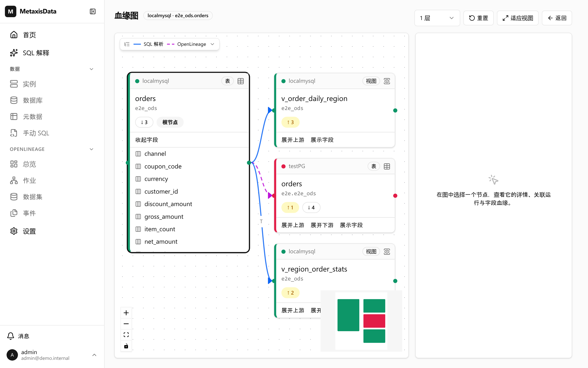Click eye icon on v_region_order_stats node
Image resolution: width=588 pixels, height=368 pixels.
pyautogui.click(x=387, y=251)
